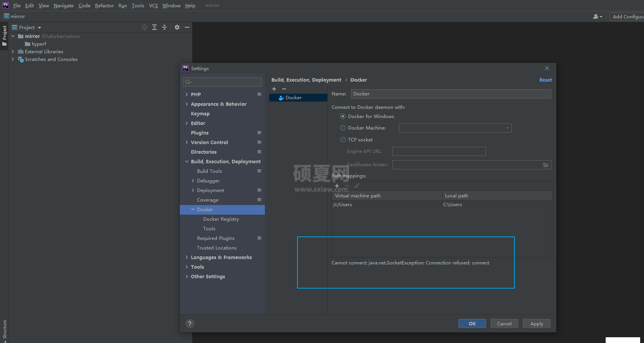Image resolution: width=644 pixels, height=343 pixels.
Task: Open Trusted Locations settings page
Action: 217,248
